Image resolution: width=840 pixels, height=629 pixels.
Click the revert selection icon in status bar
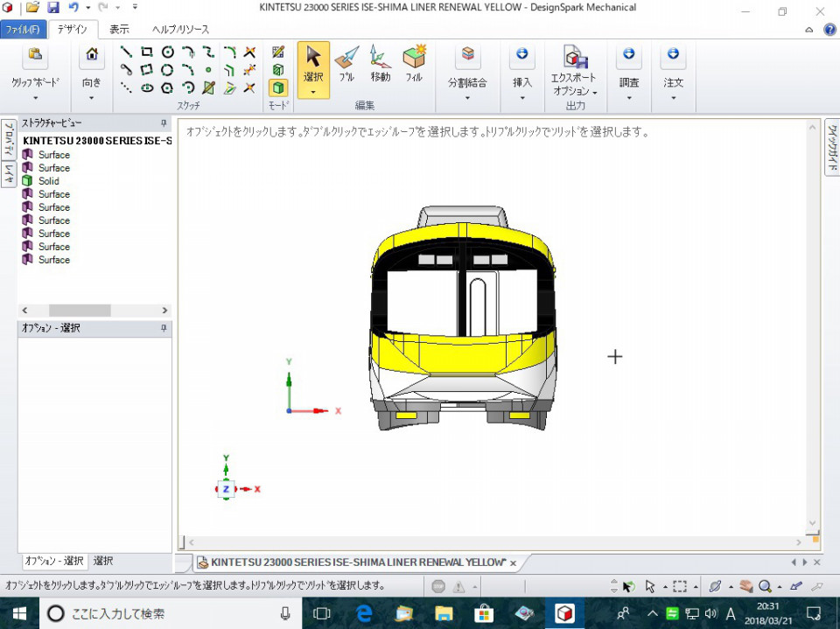[628, 586]
